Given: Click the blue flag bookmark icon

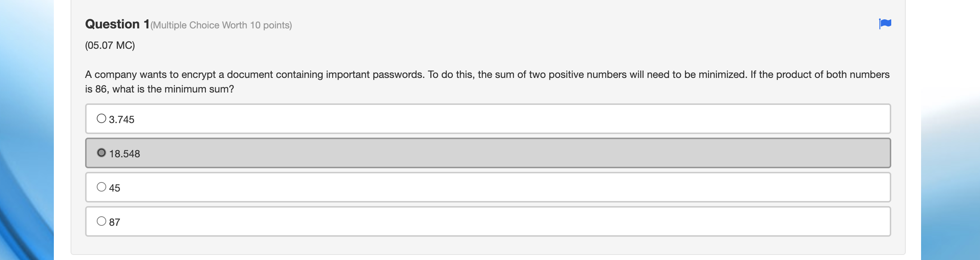Looking at the screenshot, I should (x=885, y=24).
